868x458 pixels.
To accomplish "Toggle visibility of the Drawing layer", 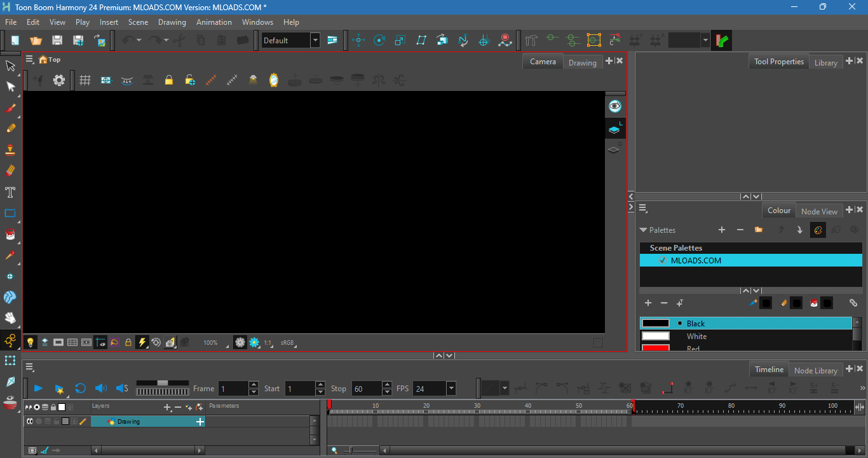I will coord(29,421).
